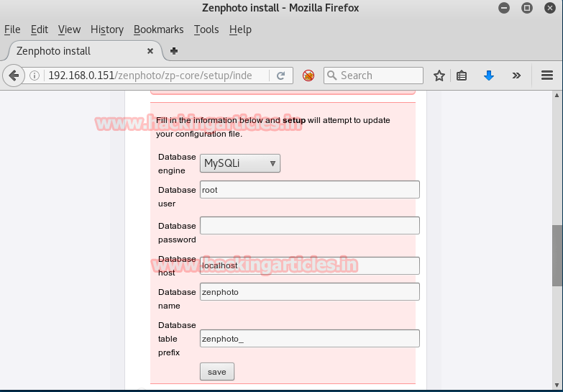Screen dimensions: 563x392
Task: Open the Help menu
Action: (240, 29)
